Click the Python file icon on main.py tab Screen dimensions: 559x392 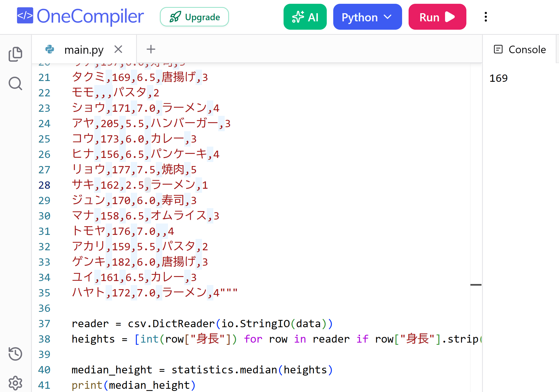(50, 49)
